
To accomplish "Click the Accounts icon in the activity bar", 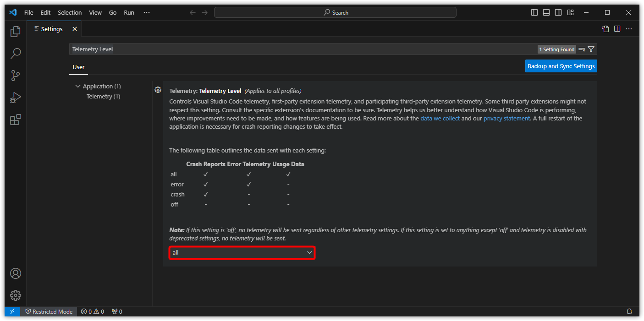I will point(15,273).
